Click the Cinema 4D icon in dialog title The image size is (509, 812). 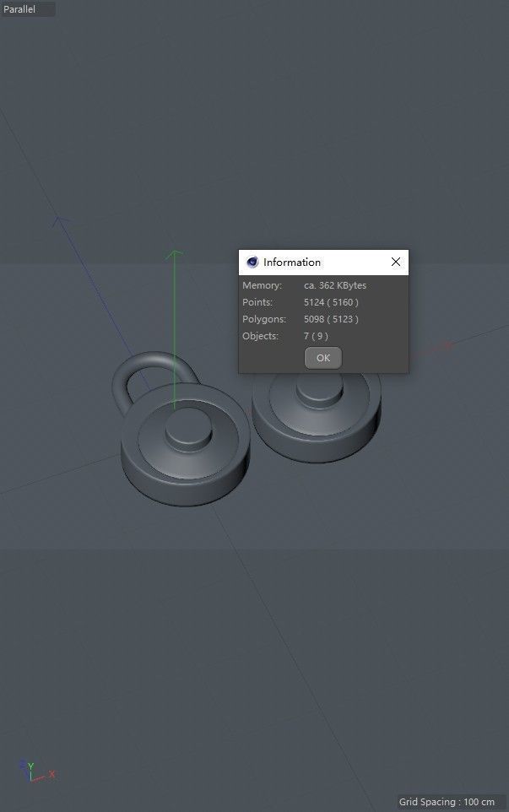click(252, 262)
